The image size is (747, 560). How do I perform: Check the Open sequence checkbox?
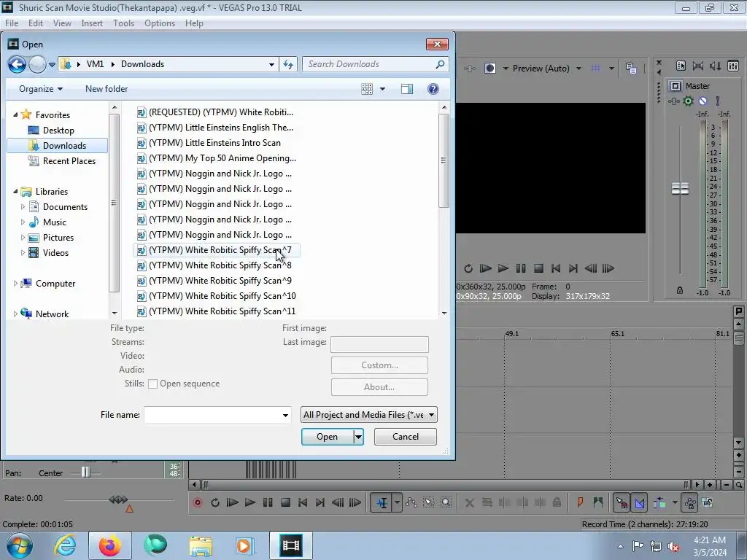[x=152, y=384]
